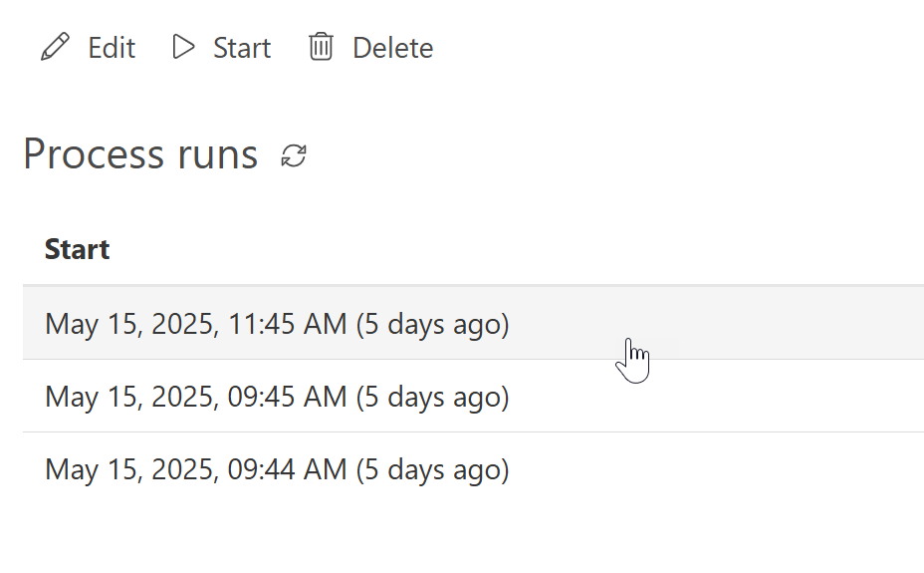
Task: Click the word runs in the heading
Action: click(x=218, y=154)
